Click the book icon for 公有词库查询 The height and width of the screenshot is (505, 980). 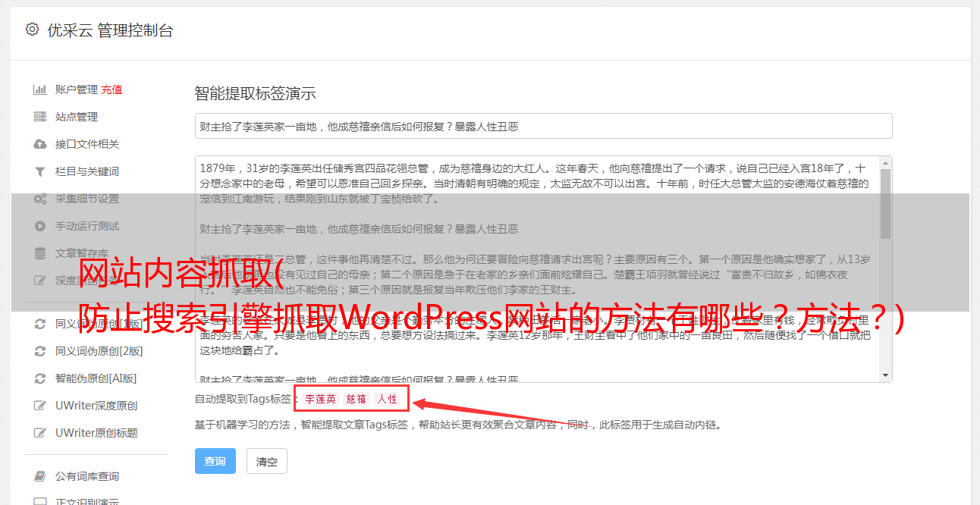[40, 476]
